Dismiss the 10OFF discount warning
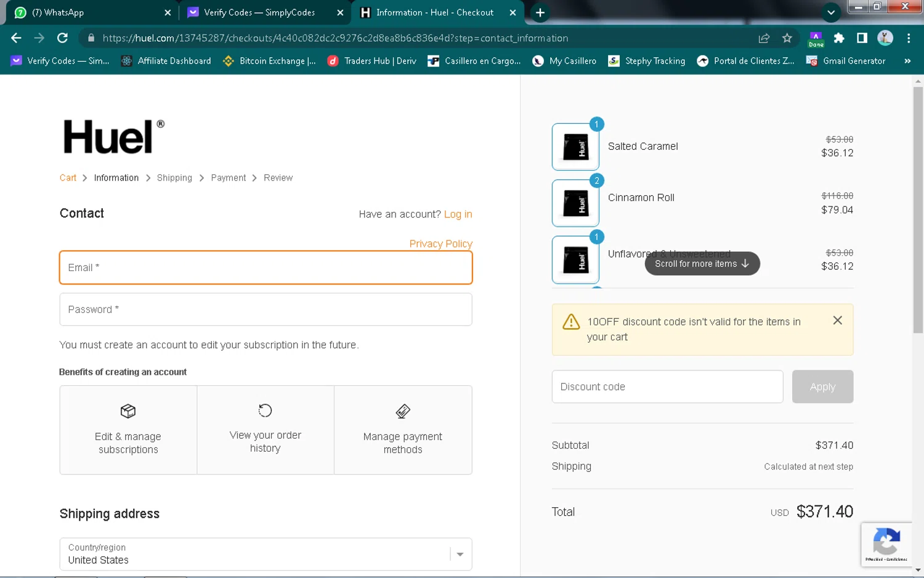Image resolution: width=924 pixels, height=578 pixels. click(837, 320)
